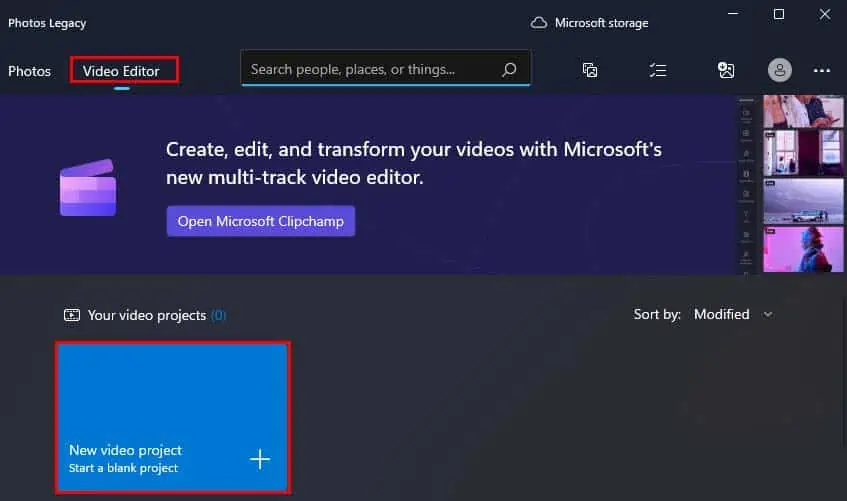Click the plus icon on New video project
The image size is (847, 501).
[260, 459]
